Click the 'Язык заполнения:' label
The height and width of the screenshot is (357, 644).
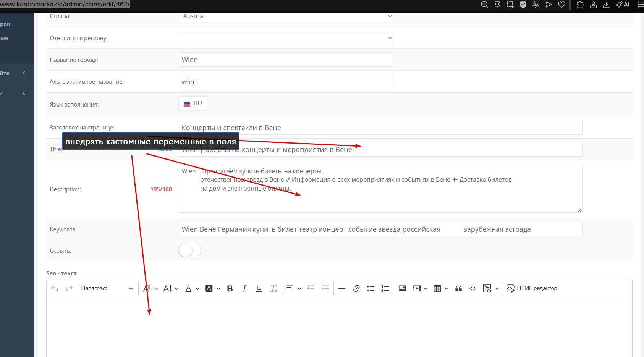[x=74, y=105]
